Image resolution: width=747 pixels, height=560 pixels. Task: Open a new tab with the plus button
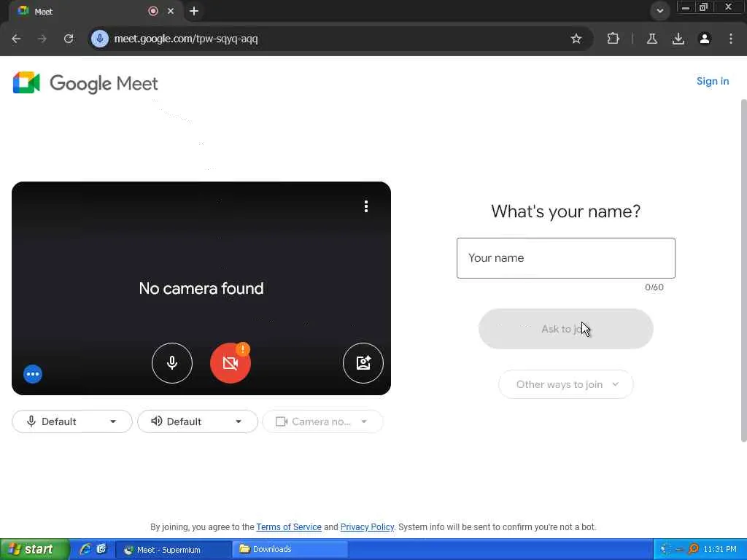pyautogui.click(x=194, y=11)
